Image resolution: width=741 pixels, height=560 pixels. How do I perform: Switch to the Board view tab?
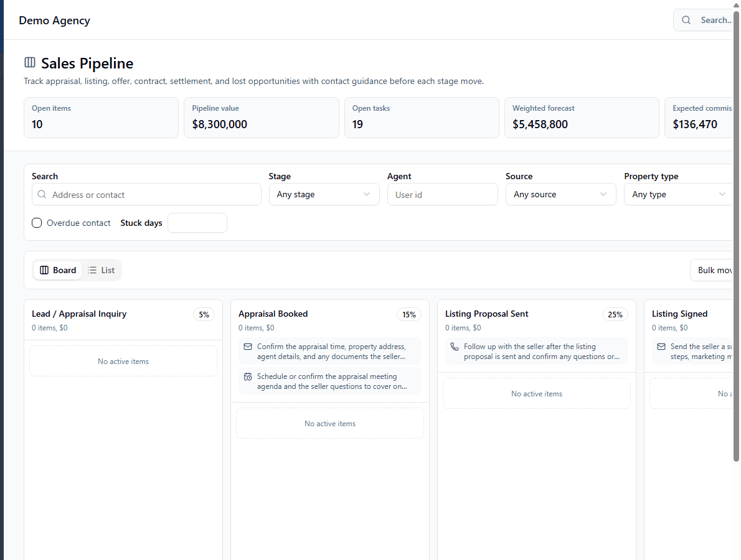click(58, 270)
